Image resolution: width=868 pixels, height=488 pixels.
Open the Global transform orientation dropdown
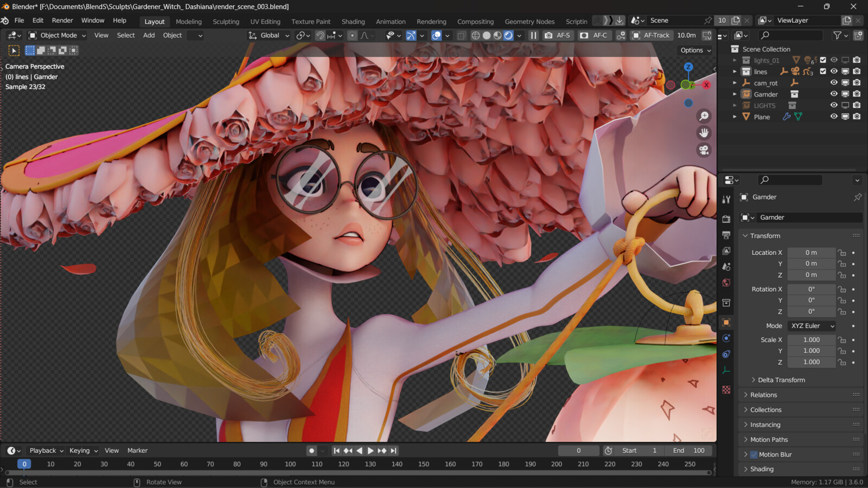270,35
